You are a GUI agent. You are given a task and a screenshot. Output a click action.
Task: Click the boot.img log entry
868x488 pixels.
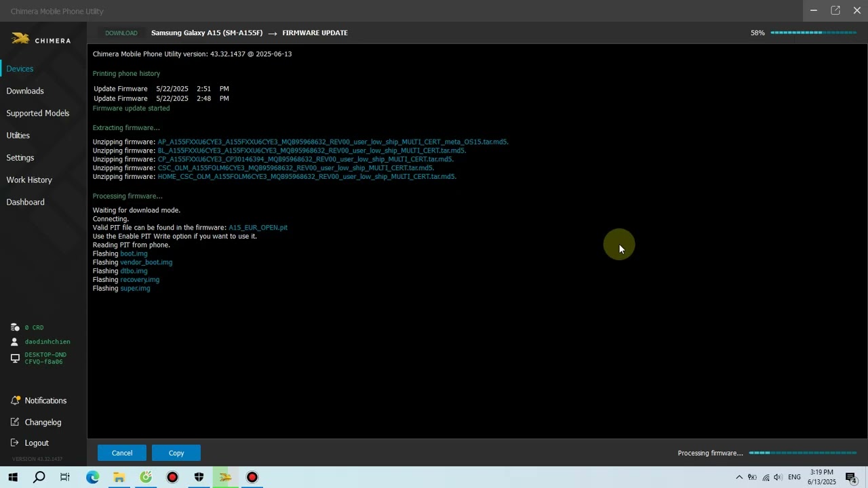tap(134, 253)
